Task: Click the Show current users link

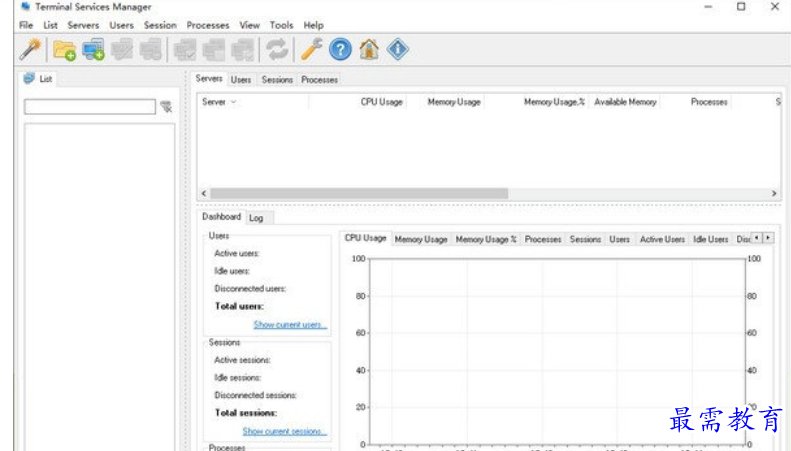Action: (x=290, y=324)
